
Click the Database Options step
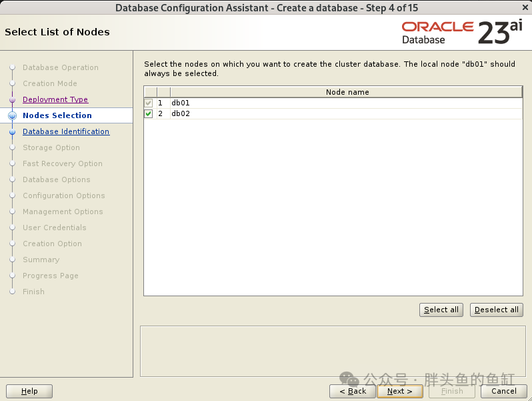click(x=56, y=179)
